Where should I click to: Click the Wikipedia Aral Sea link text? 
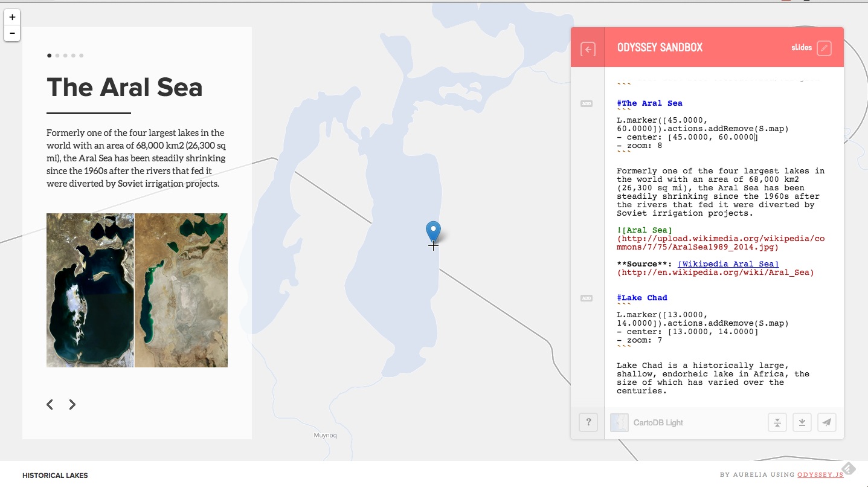728,264
